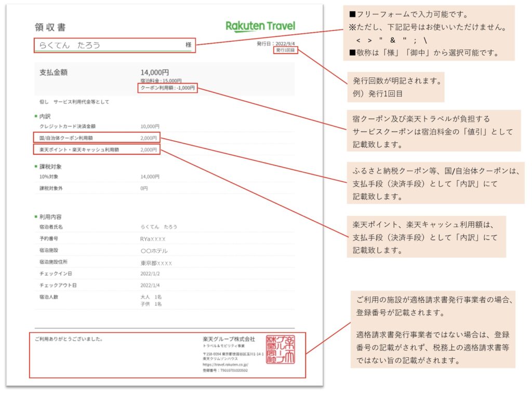
Task: Click the チェックイン日 row label
Action: [56, 274]
